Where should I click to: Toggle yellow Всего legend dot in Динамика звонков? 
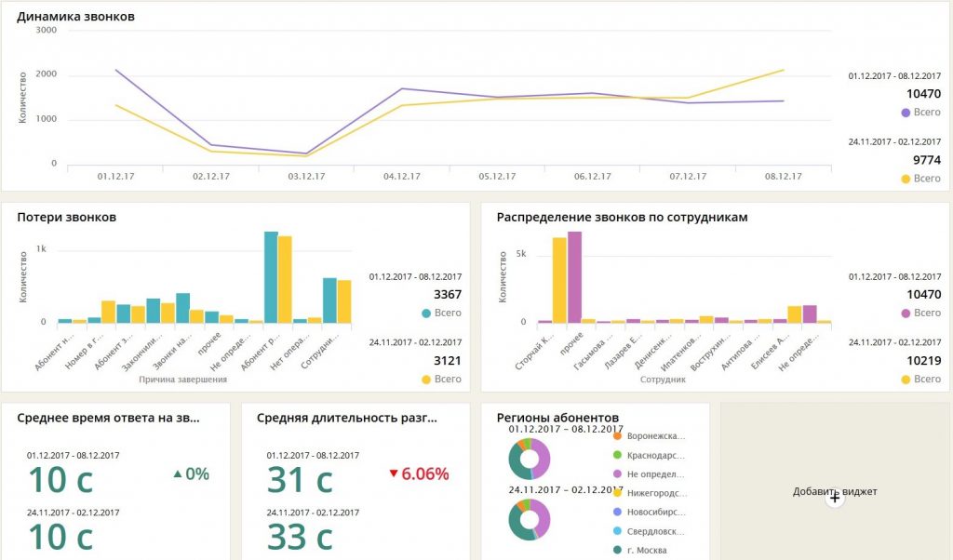click(905, 179)
